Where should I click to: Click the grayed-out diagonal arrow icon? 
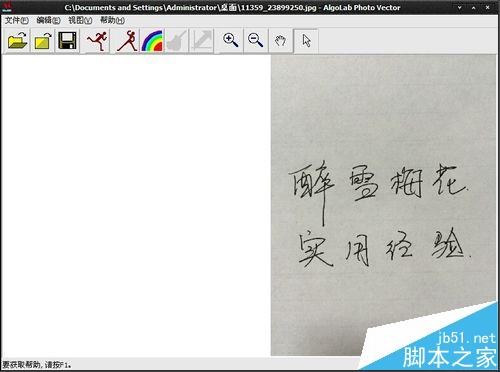[x=201, y=41]
